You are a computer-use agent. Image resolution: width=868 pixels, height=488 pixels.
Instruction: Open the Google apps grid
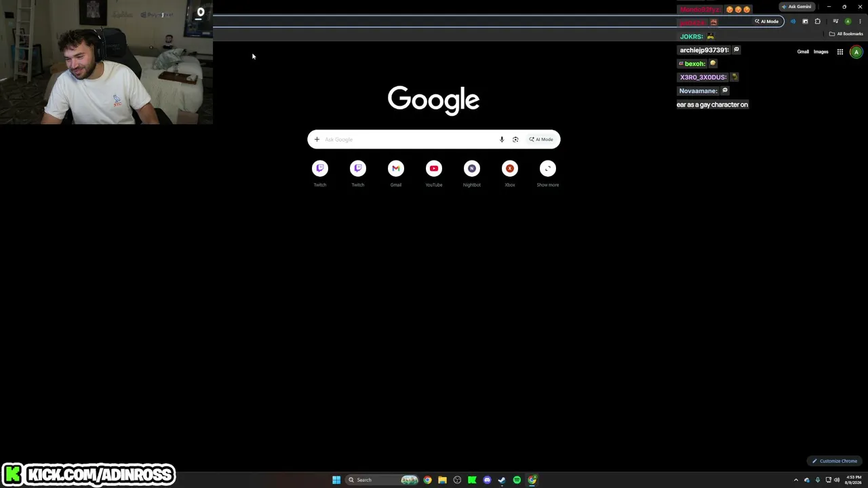840,52
